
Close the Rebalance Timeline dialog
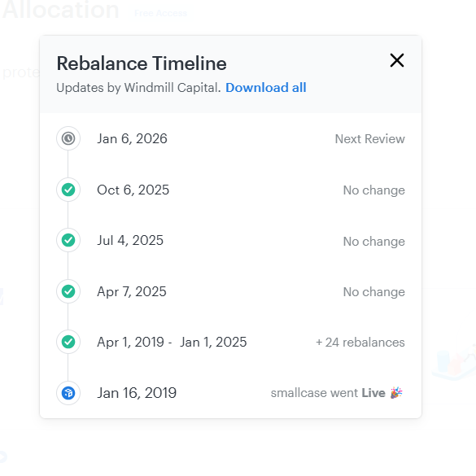(x=397, y=60)
